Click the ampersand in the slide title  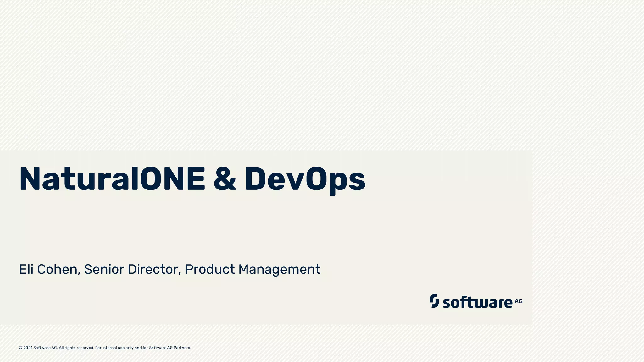225,179
